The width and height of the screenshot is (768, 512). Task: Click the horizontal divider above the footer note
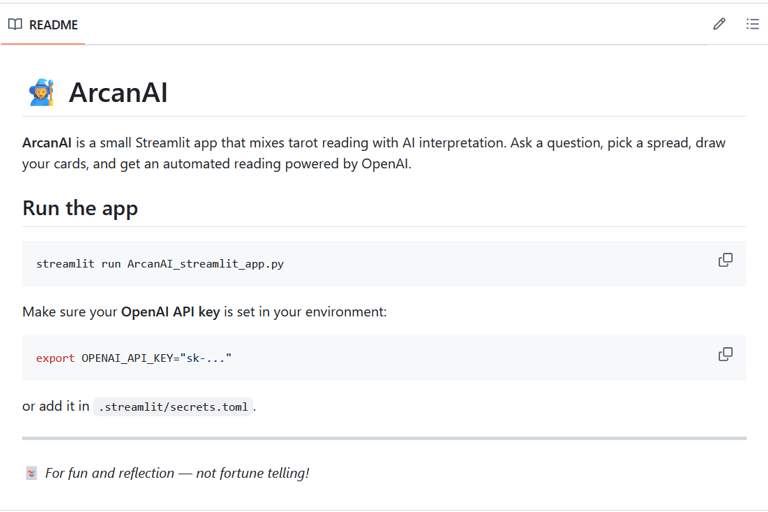point(384,438)
